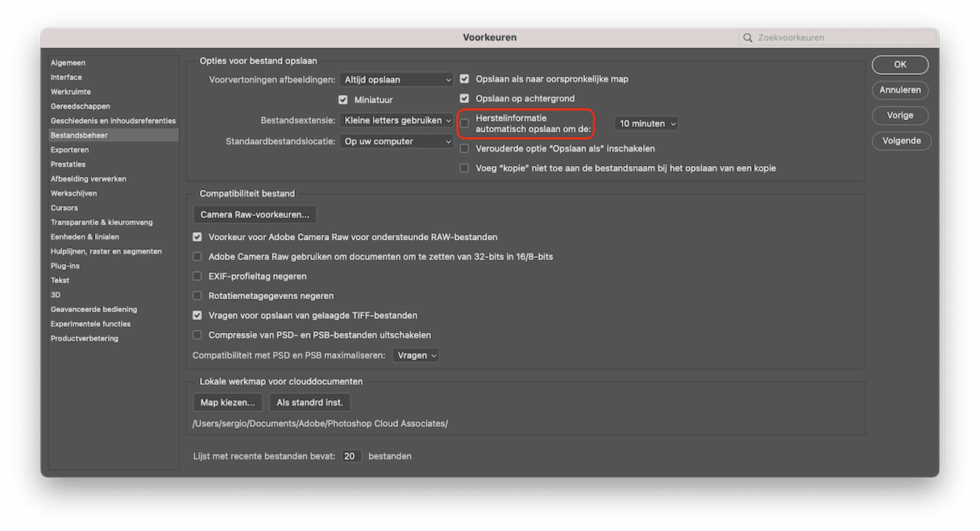Select Geschiedenis en inhoudsreferenties

(114, 121)
